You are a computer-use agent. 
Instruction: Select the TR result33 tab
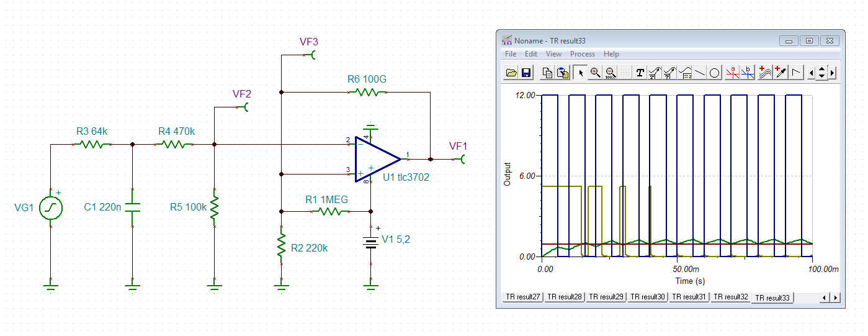tap(772, 298)
